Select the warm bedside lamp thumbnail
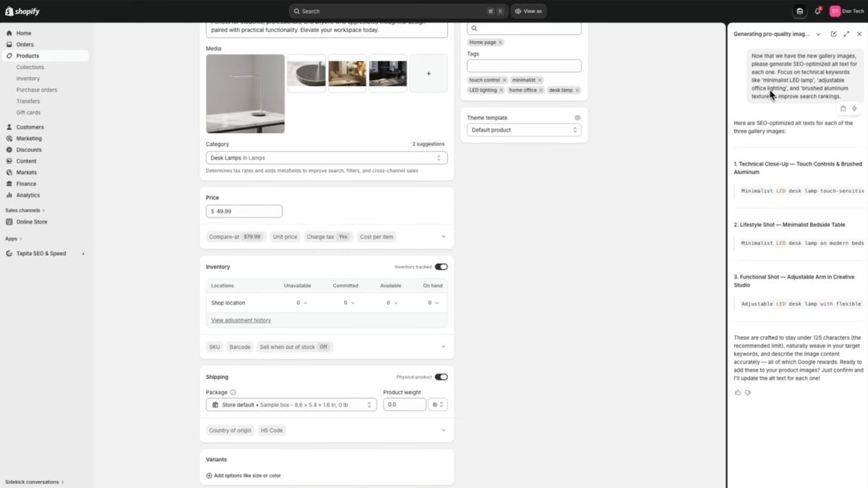Screen dimensions: 868x488 coord(347,73)
